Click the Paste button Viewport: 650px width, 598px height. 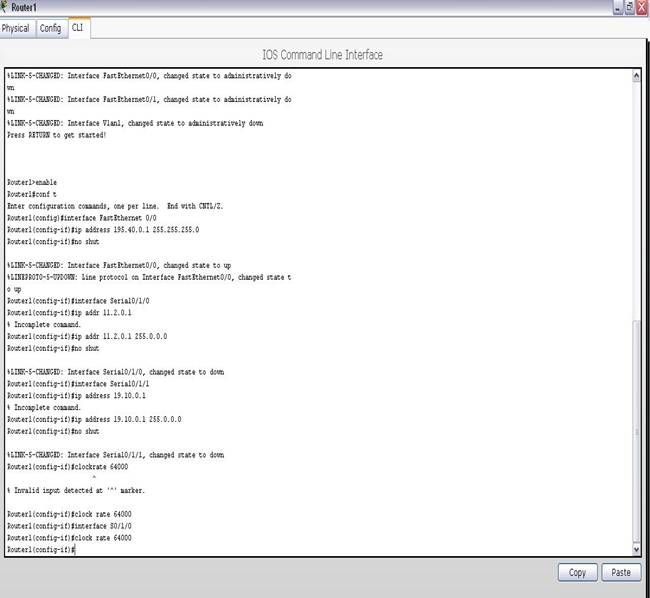(621, 572)
